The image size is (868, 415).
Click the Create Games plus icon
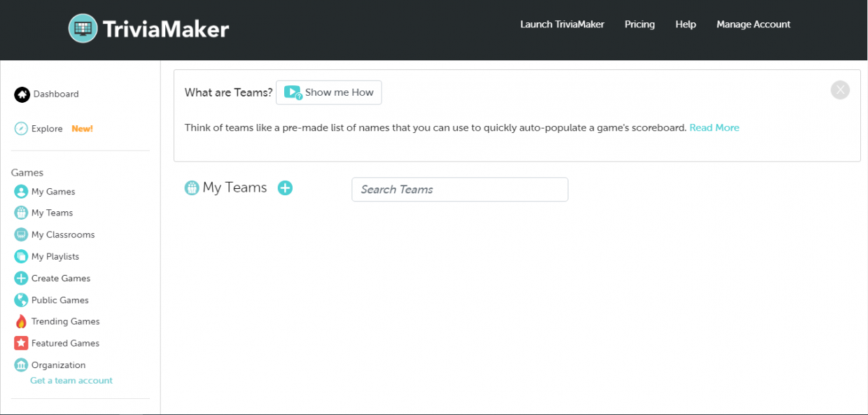click(21, 279)
